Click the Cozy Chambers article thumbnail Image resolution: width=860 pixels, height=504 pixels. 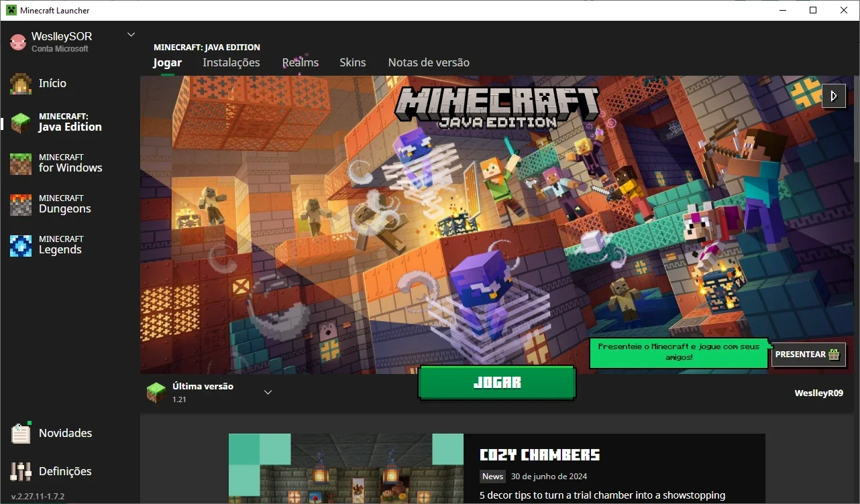coord(346,468)
